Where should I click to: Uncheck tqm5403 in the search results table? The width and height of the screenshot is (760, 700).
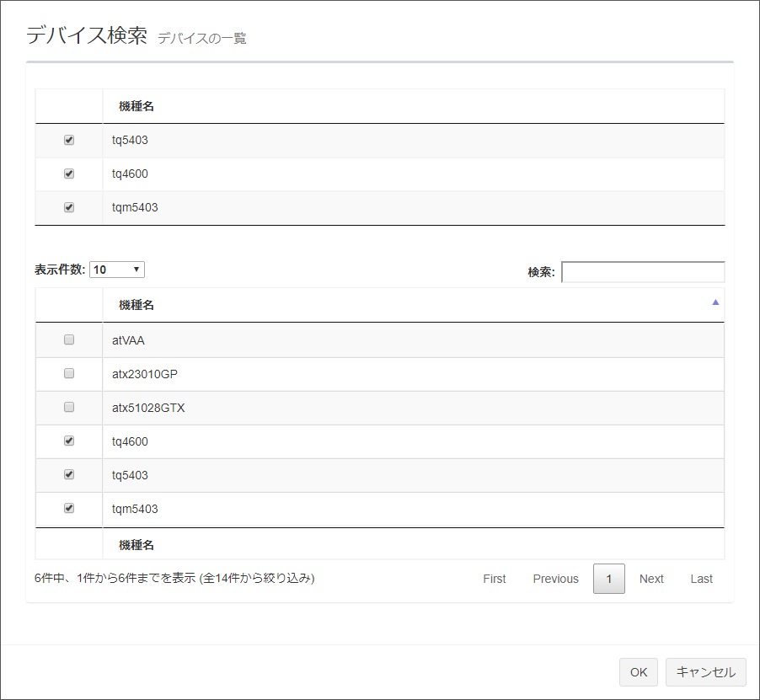(x=69, y=508)
